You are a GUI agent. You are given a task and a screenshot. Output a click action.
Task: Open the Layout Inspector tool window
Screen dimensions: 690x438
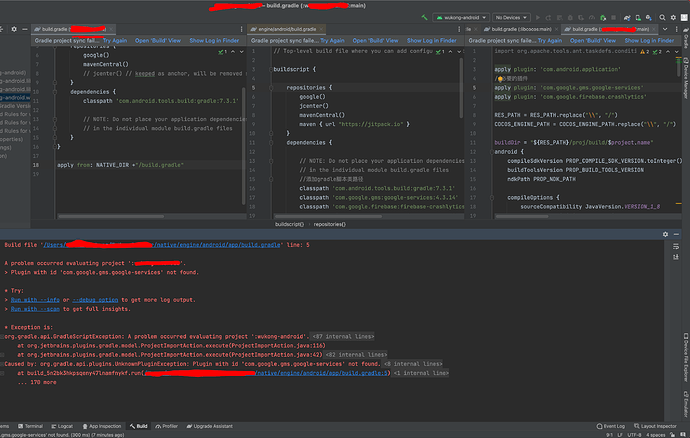(655, 426)
